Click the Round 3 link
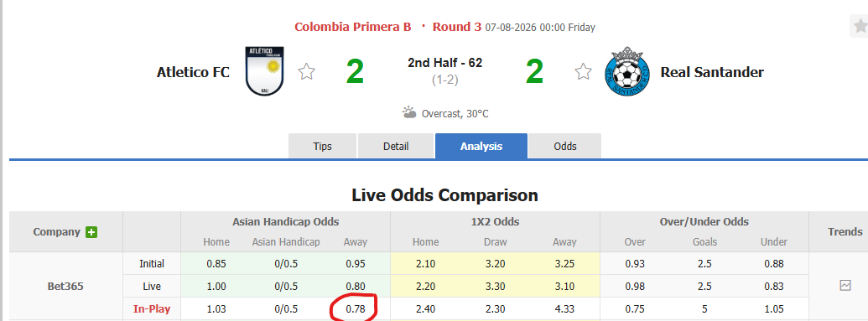868x321 pixels. coord(457,27)
